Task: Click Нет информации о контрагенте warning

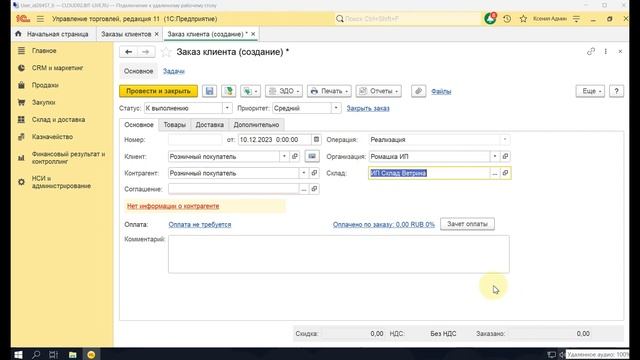Action: pos(173,206)
